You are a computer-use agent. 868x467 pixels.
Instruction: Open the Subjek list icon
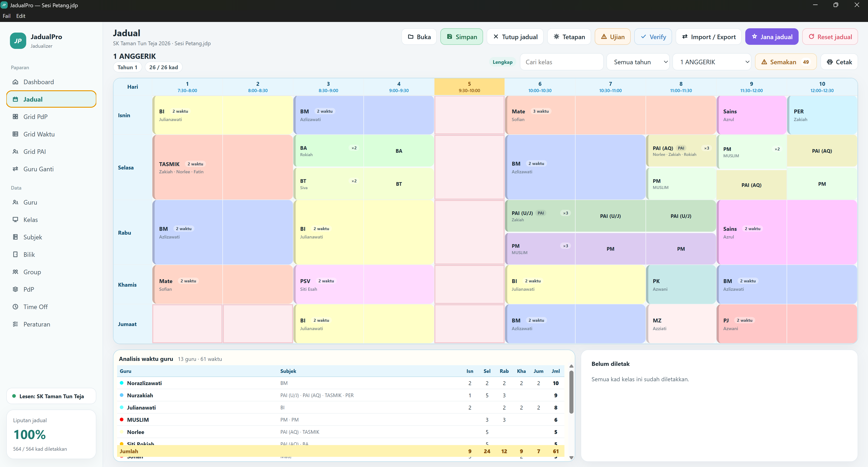15,237
